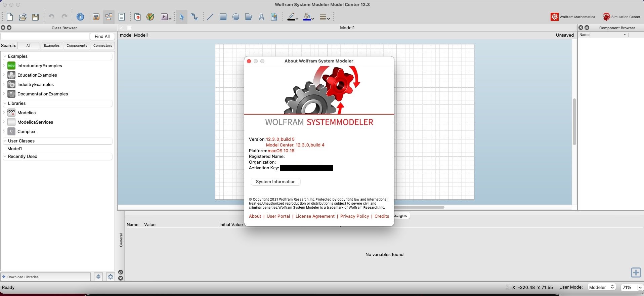Toggle the Components search filter
Screen dimensions: 644x296
pyautogui.click(x=77, y=45)
